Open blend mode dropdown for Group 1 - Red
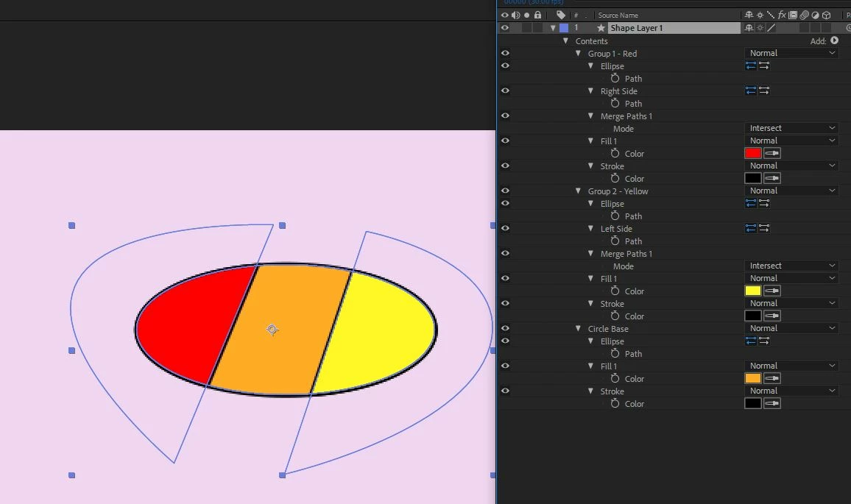Image resolution: width=851 pixels, height=504 pixels. [792, 53]
